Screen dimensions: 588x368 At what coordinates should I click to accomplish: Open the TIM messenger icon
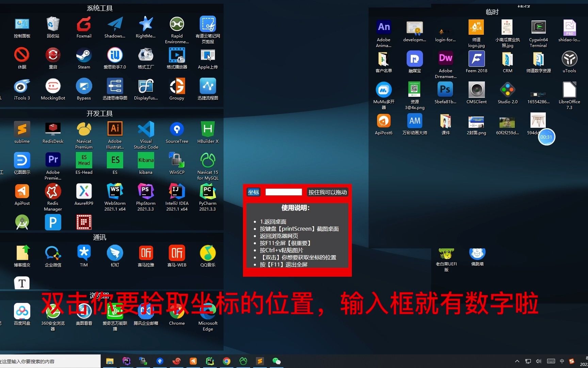point(84,256)
